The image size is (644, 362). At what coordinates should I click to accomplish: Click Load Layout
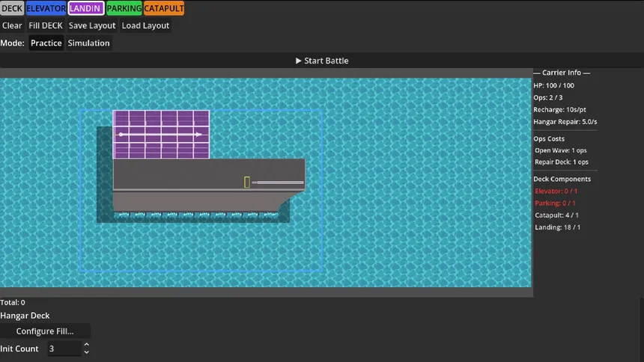145,25
